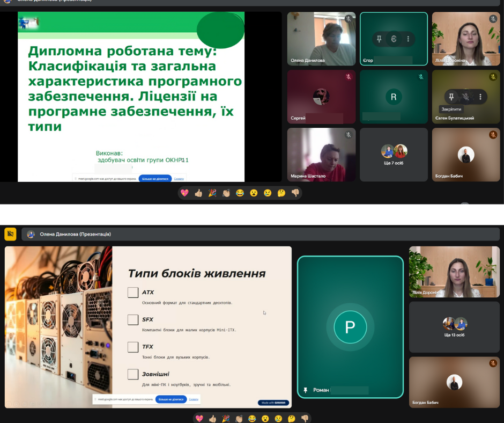This screenshot has width=504, height=423.
Task: Select top Богдан Бабич tile
Action: click(466, 155)
